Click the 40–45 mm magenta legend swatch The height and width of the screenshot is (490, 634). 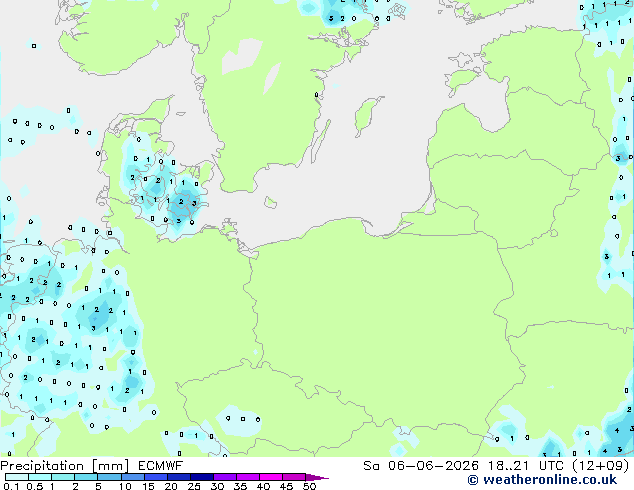pyautogui.click(x=271, y=477)
